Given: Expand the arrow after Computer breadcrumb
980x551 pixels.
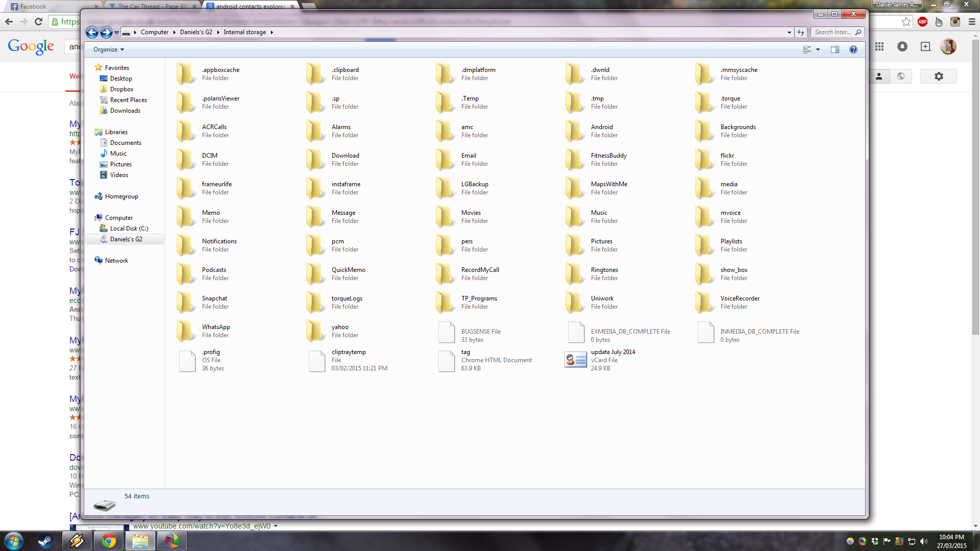Looking at the screenshot, I should (x=174, y=32).
